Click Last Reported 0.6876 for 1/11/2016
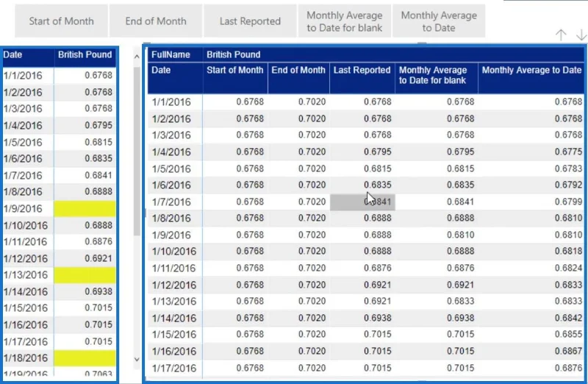 pyautogui.click(x=378, y=268)
